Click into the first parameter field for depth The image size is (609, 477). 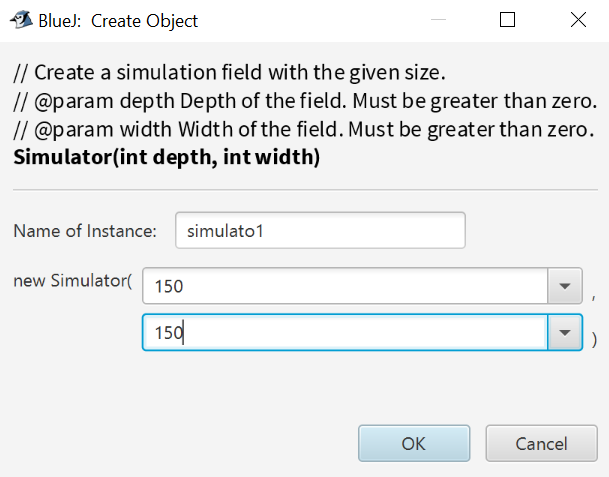coord(345,286)
